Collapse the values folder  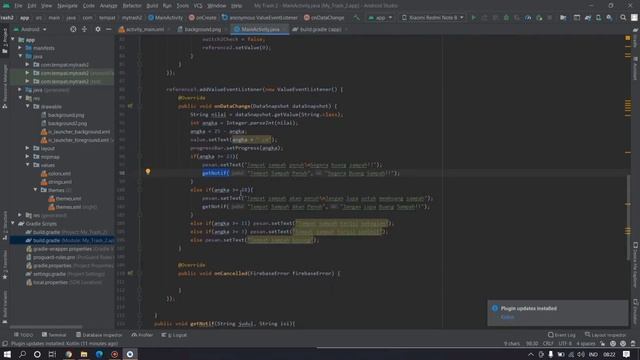point(28,165)
